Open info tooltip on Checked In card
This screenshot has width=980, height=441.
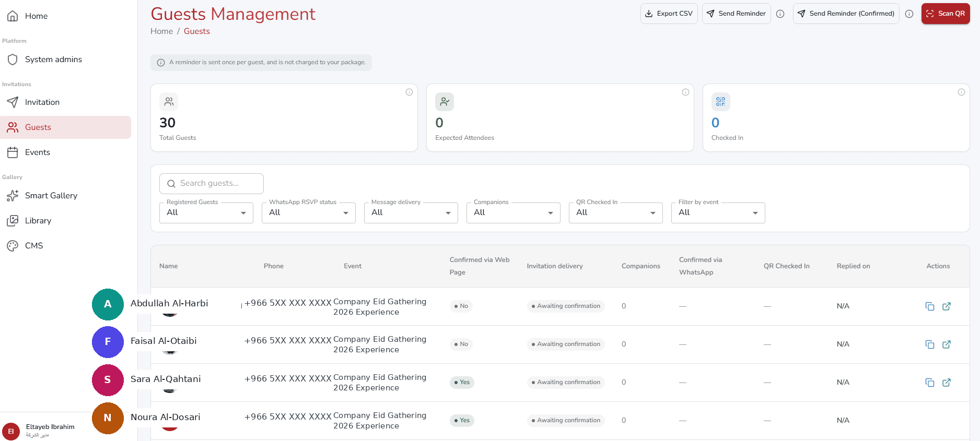point(961,92)
